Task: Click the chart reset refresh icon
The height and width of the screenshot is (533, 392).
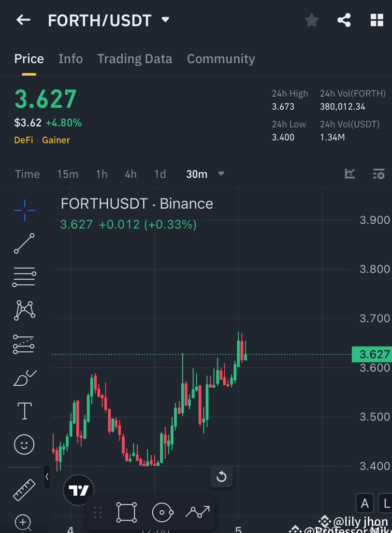Action: [221, 476]
